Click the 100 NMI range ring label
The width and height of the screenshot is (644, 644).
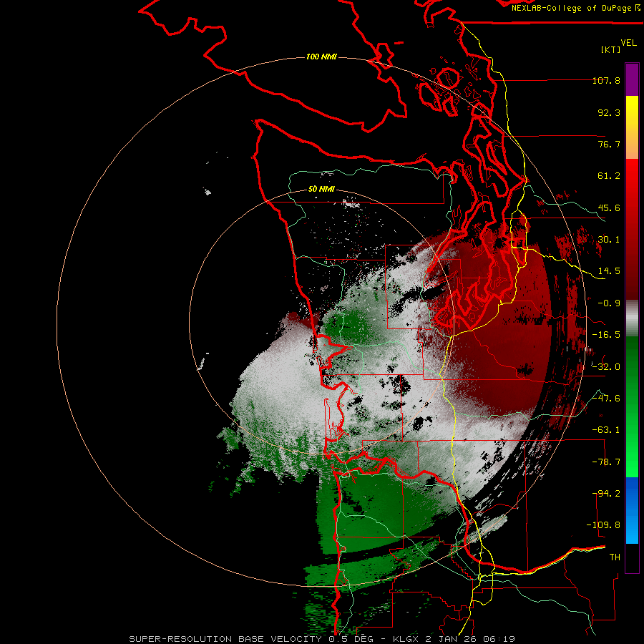click(321, 57)
